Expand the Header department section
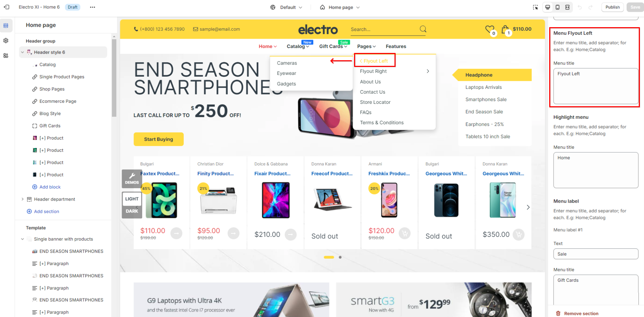This screenshot has height=317, width=644. coord(23,199)
